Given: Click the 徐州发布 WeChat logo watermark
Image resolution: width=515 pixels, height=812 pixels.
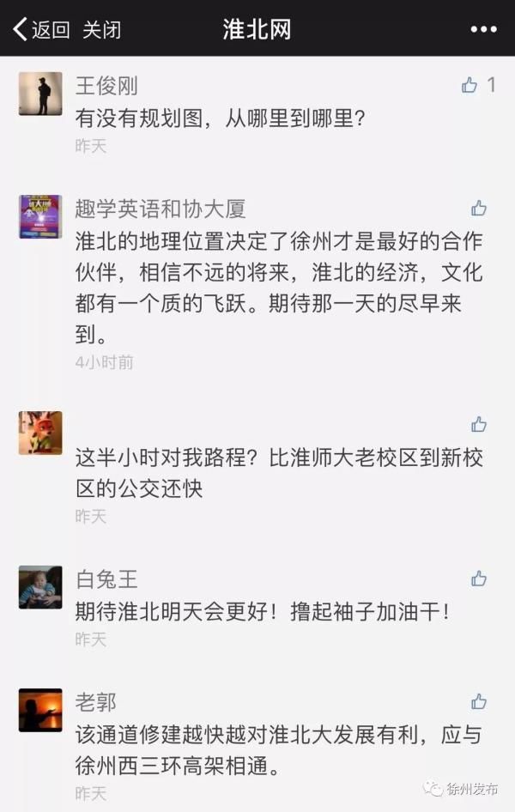Looking at the screenshot, I should [x=433, y=788].
